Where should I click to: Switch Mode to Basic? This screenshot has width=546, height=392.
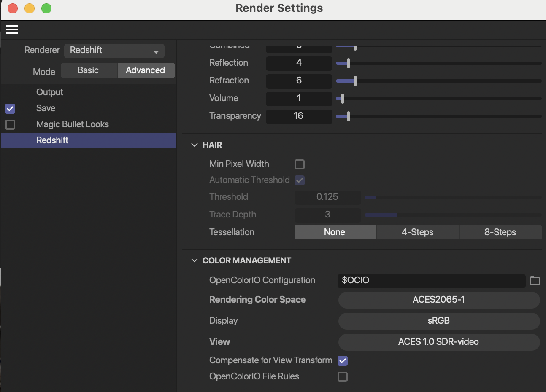pyautogui.click(x=89, y=70)
